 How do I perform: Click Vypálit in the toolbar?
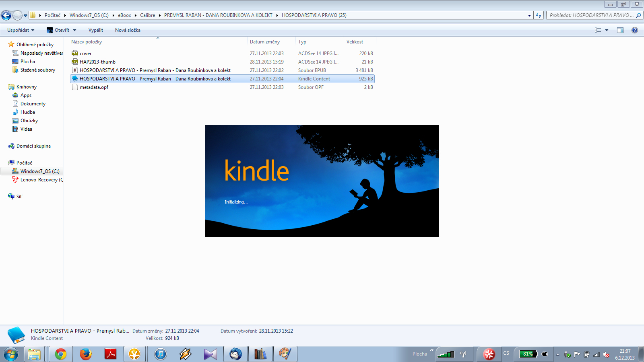click(x=96, y=30)
